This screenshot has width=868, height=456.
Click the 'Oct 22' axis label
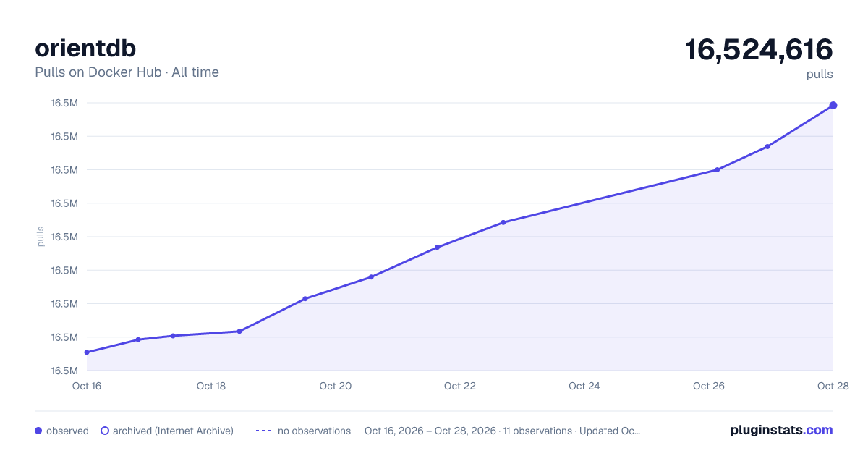460,386
